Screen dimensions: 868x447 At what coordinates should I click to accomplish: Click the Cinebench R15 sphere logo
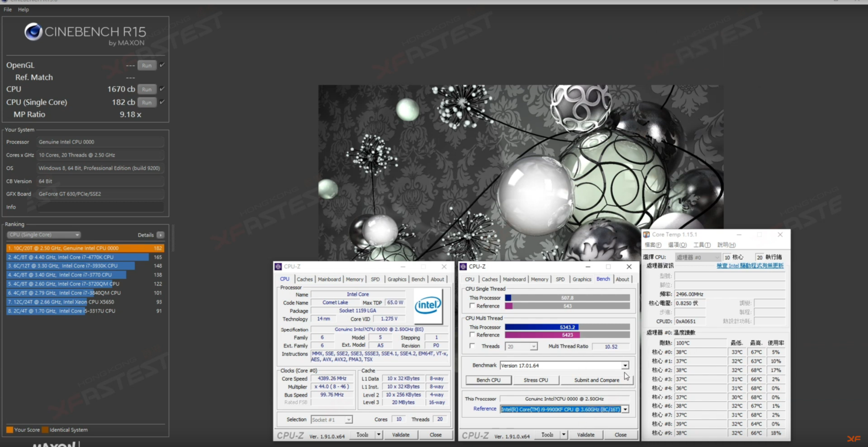pos(33,32)
